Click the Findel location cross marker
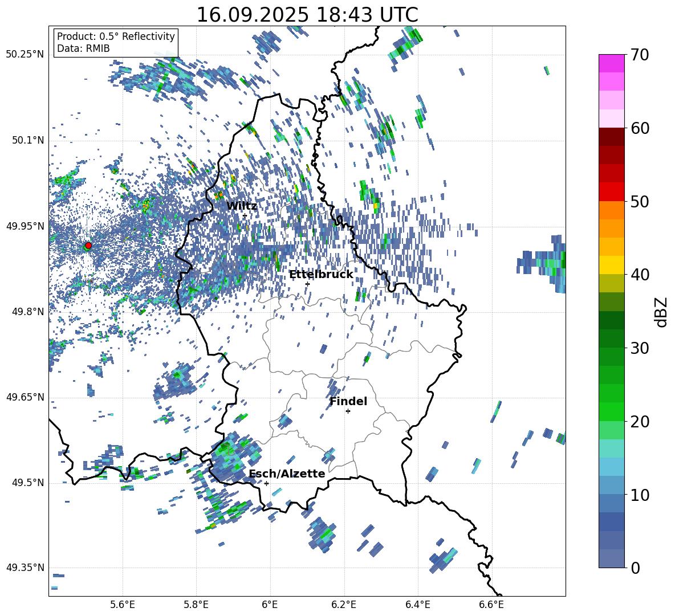 point(348,411)
